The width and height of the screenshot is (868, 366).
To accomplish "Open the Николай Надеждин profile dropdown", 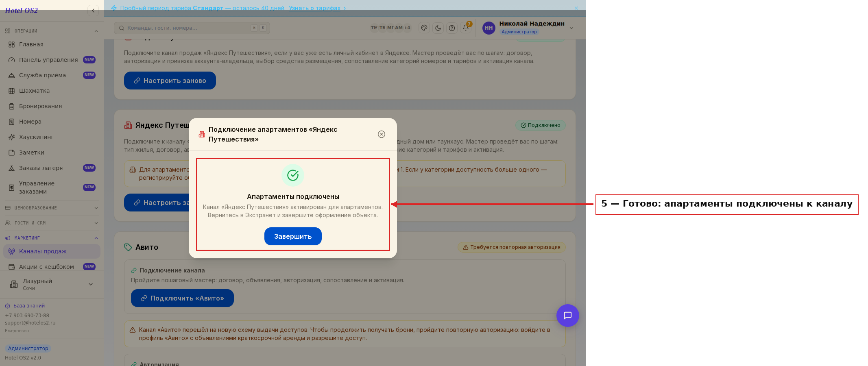I will 571,28.
